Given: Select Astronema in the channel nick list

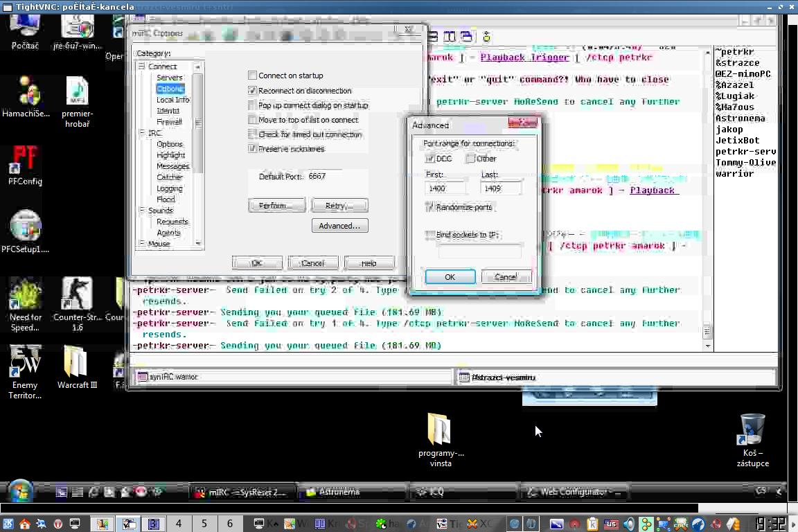Looking at the screenshot, I should coord(740,118).
